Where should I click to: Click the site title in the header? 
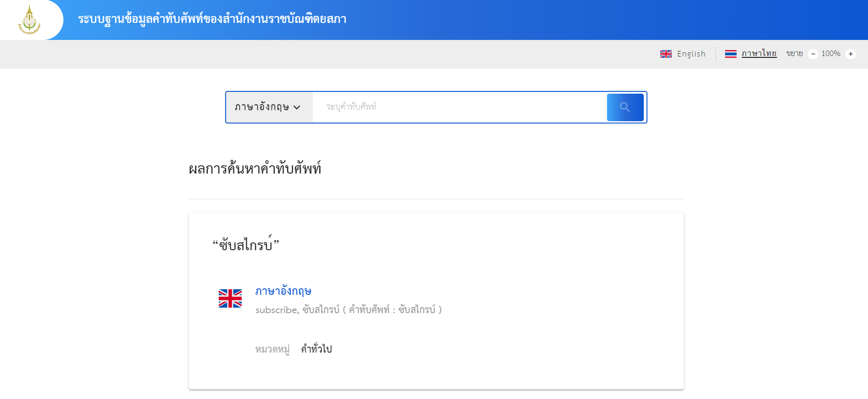coord(212,19)
